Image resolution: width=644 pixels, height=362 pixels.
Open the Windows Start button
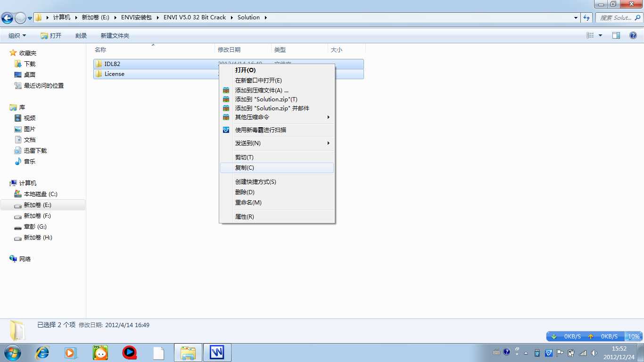click(x=12, y=353)
